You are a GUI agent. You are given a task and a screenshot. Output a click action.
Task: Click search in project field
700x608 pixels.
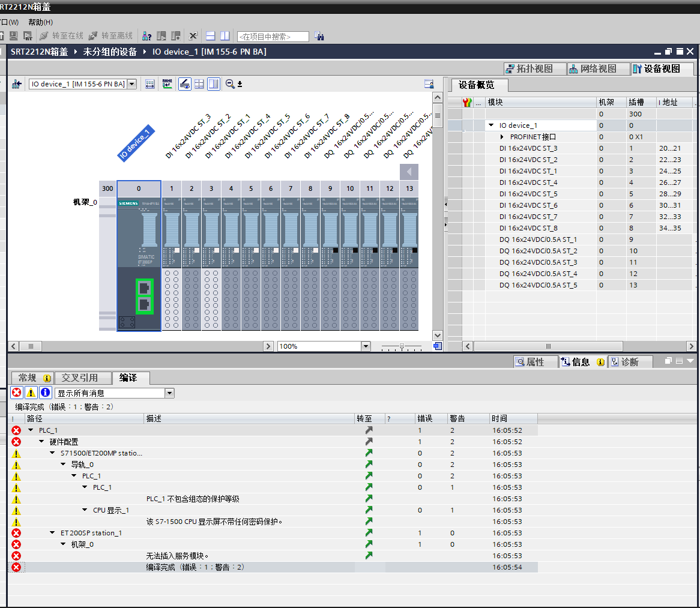[273, 37]
